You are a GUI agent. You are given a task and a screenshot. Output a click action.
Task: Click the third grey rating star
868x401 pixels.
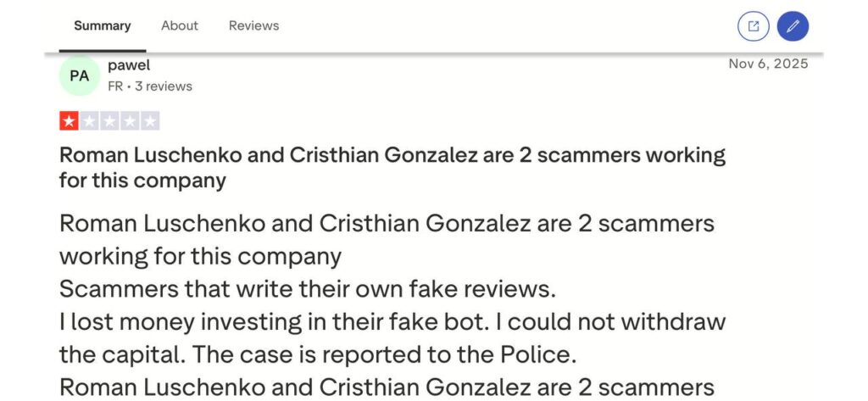pos(109,121)
